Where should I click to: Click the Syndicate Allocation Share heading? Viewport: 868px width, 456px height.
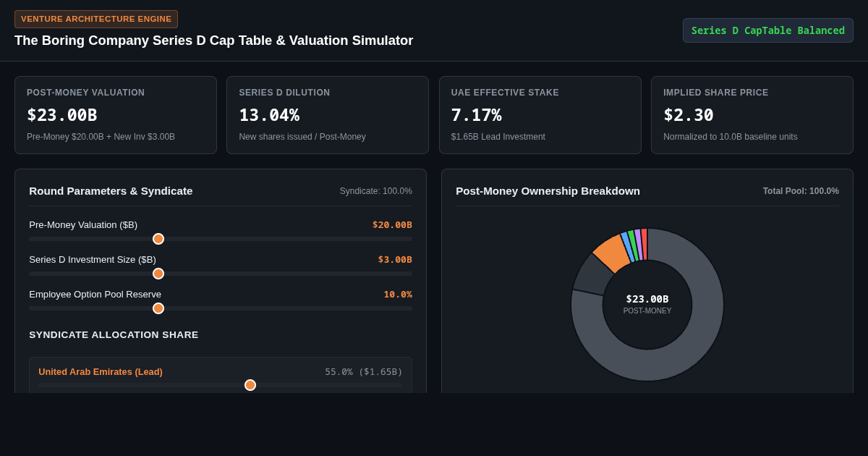click(114, 334)
